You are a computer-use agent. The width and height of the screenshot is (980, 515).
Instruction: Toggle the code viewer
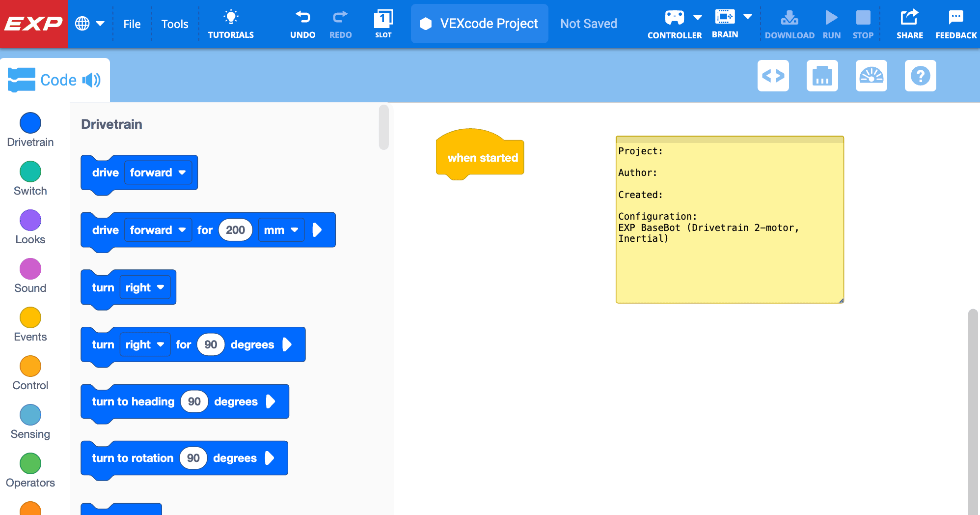point(773,76)
